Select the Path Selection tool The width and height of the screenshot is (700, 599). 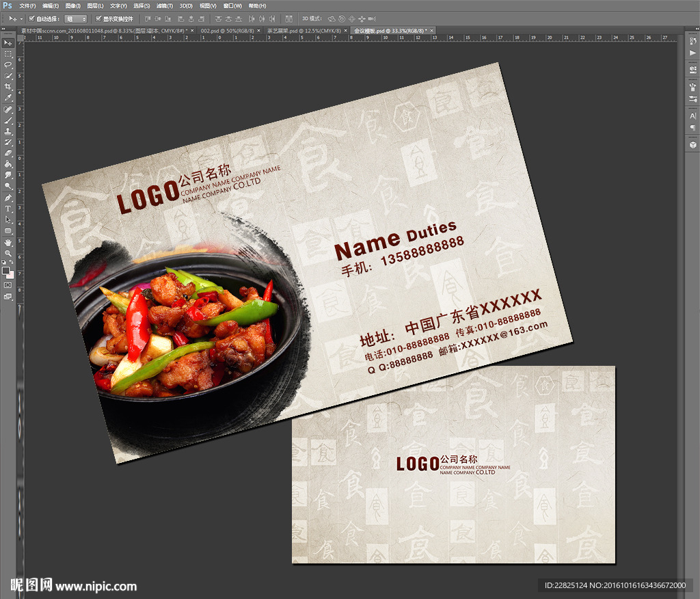tap(8, 219)
